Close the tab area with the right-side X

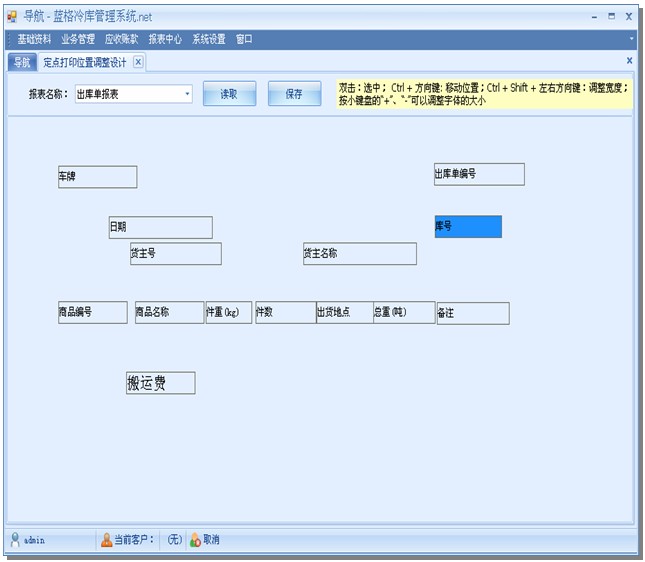(x=629, y=60)
